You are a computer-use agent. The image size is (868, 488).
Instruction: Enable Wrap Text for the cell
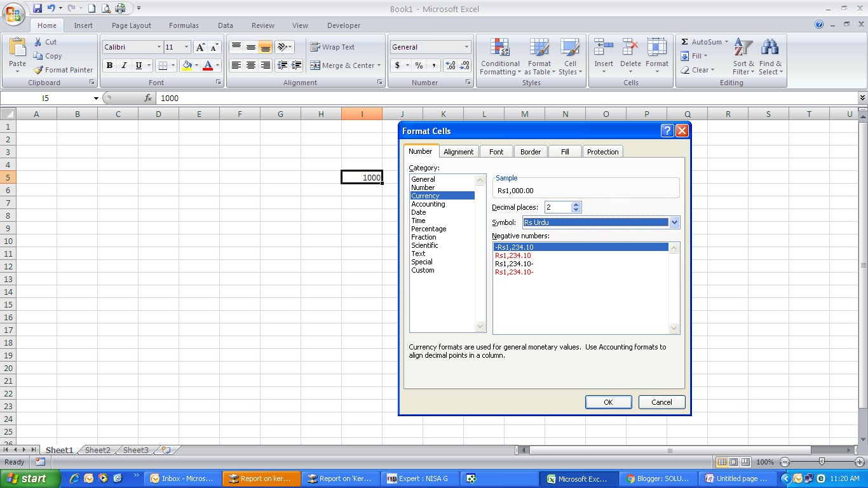point(332,47)
